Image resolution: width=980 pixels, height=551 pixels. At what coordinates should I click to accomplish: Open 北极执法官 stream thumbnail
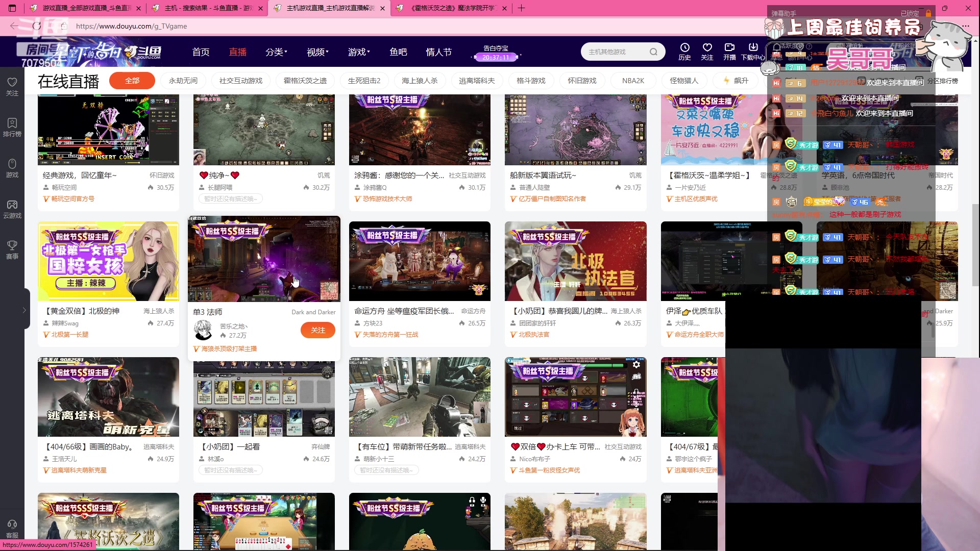[x=575, y=261]
